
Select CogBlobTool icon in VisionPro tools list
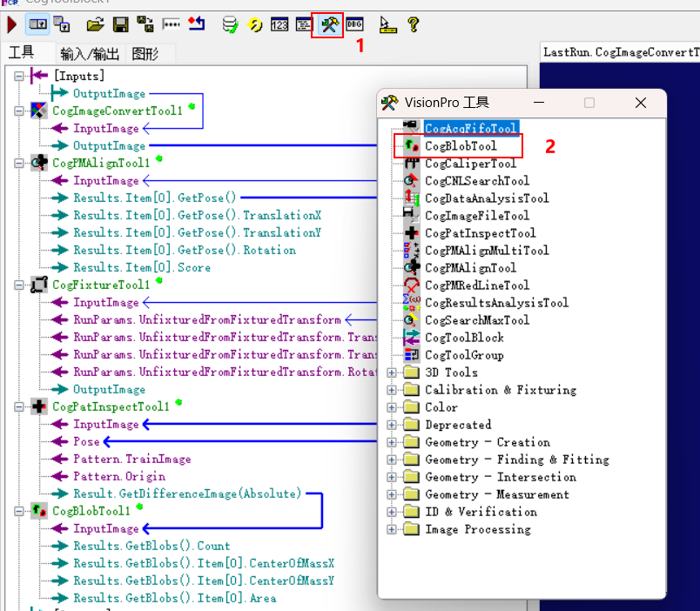pos(411,146)
